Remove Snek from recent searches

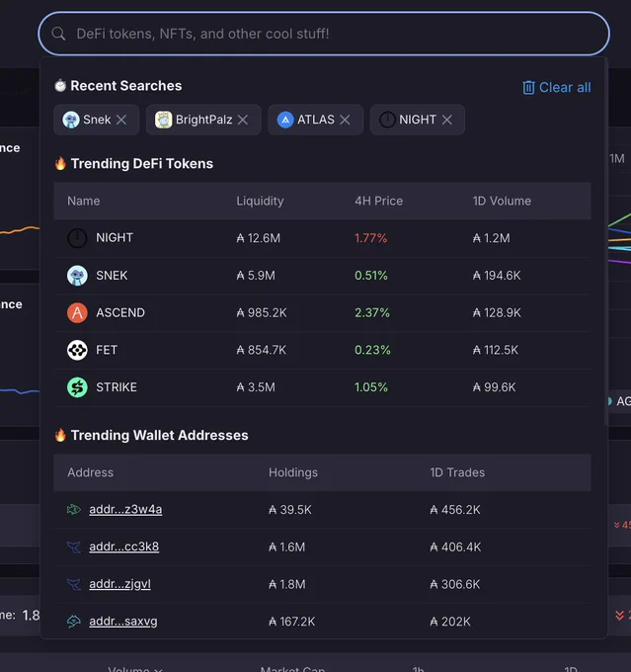[x=121, y=120]
